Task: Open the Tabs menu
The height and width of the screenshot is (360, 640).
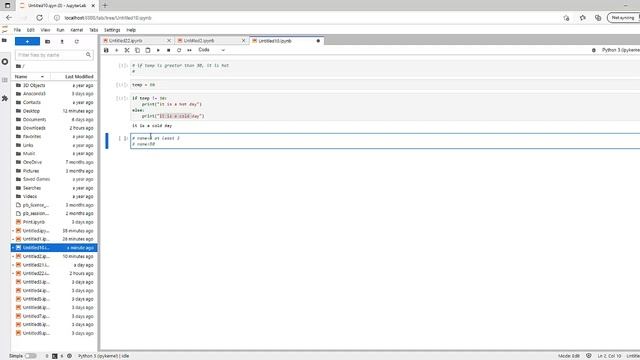Action: [x=93, y=30]
